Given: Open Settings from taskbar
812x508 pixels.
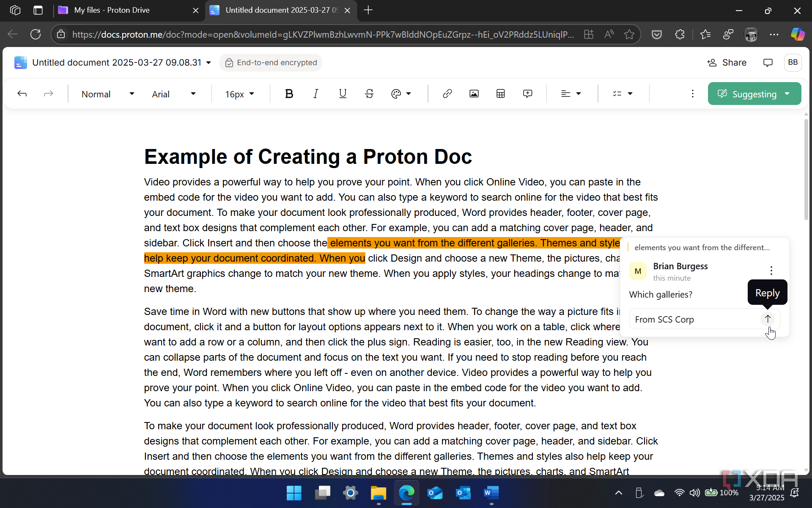Looking at the screenshot, I should coord(350,493).
